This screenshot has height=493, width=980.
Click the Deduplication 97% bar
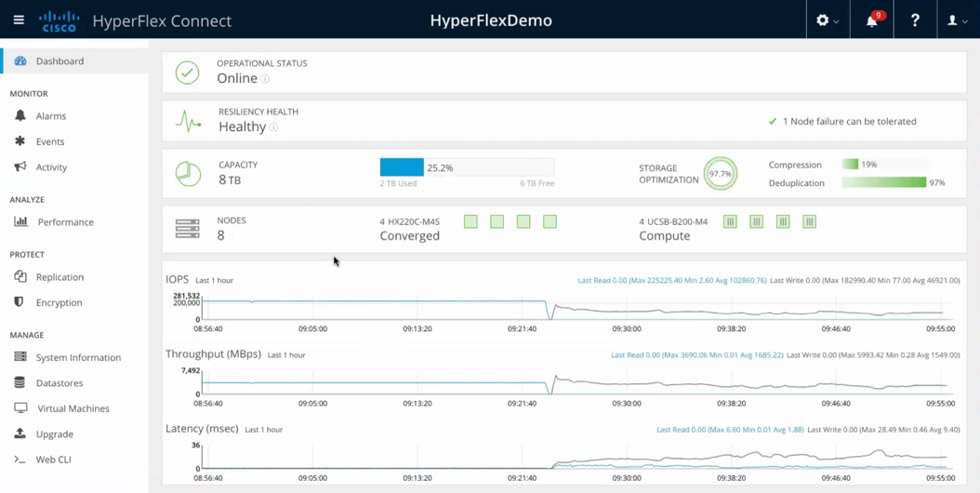click(x=883, y=183)
